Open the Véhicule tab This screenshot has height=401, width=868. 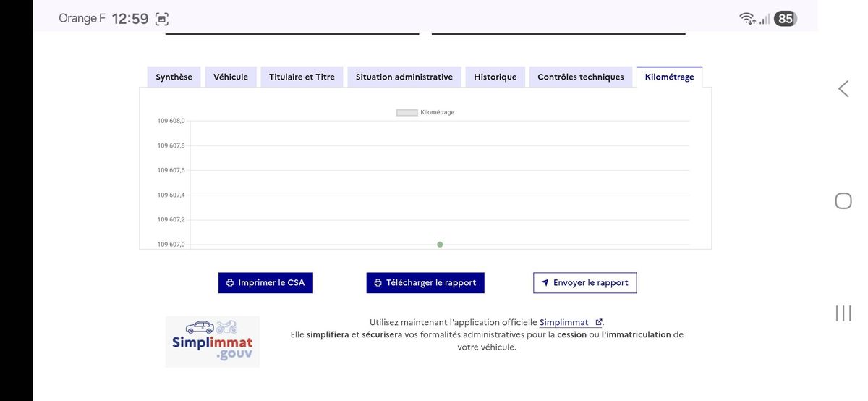tap(230, 77)
